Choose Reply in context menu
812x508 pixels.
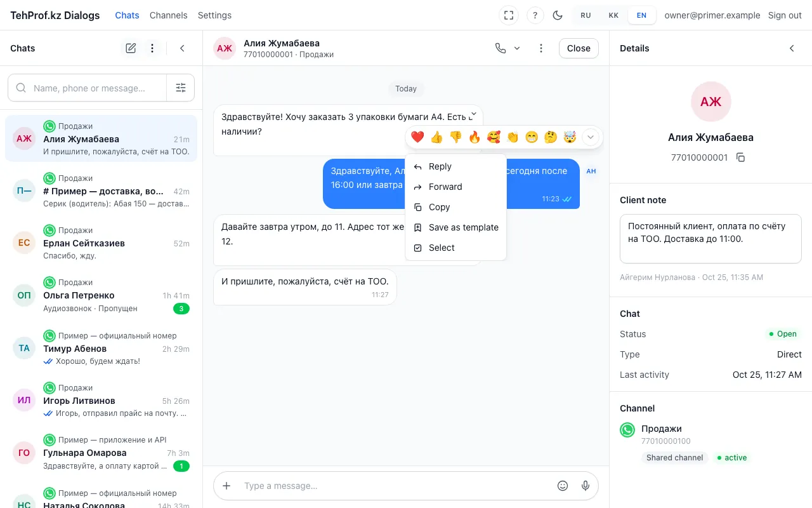point(455,166)
